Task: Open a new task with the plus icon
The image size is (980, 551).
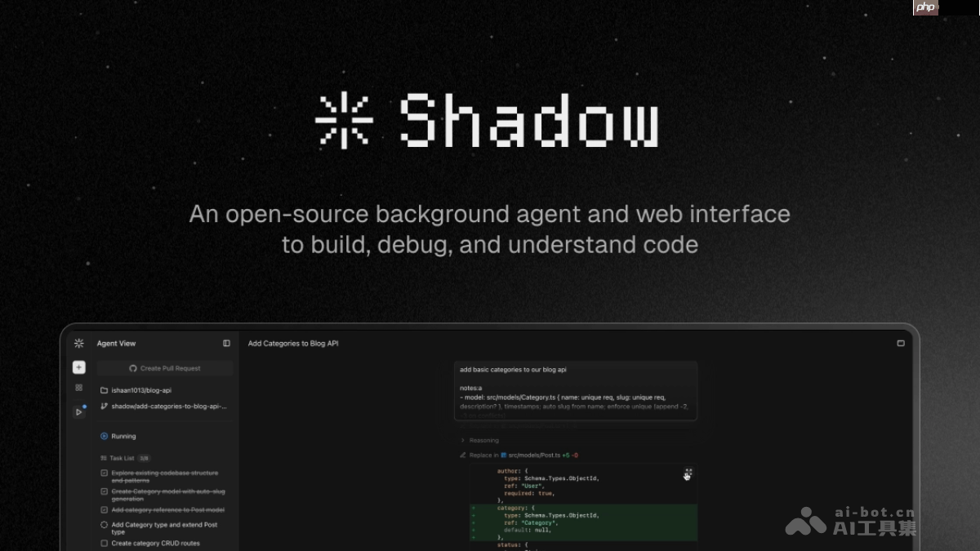Action: pos(78,367)
